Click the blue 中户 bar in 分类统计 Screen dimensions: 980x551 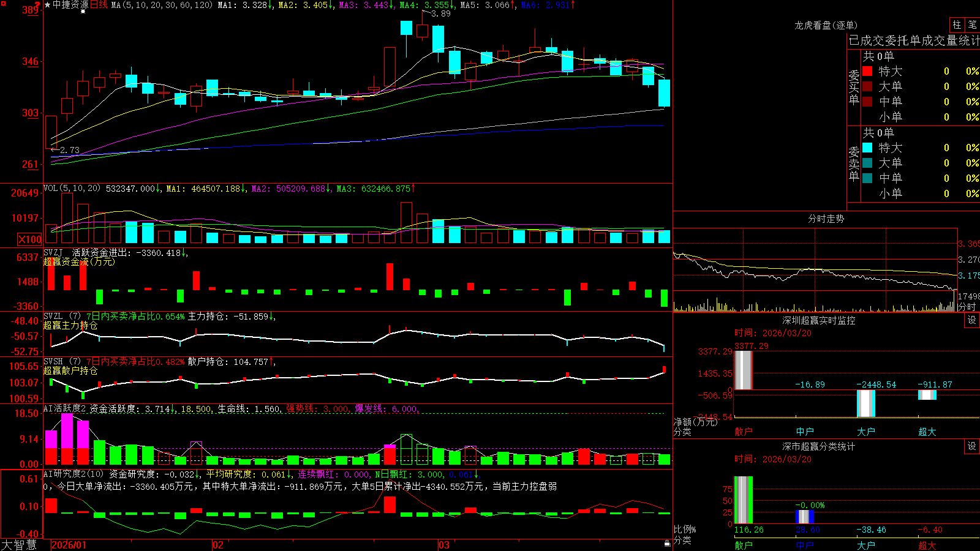coord(805,517)
